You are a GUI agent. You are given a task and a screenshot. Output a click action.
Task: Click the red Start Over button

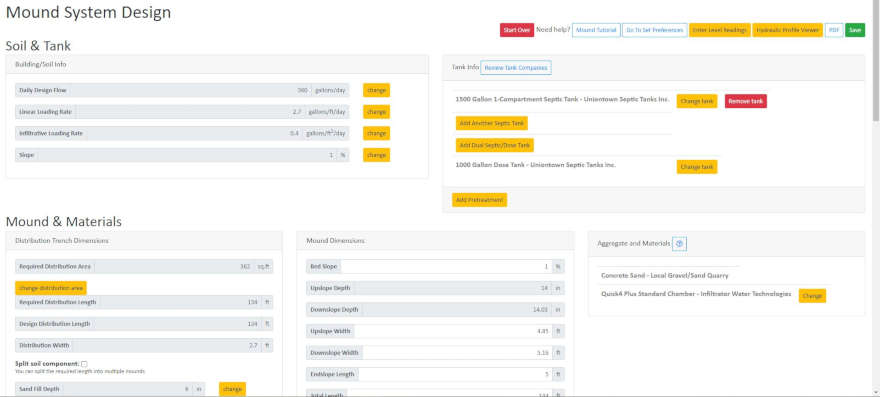(517, 30)
